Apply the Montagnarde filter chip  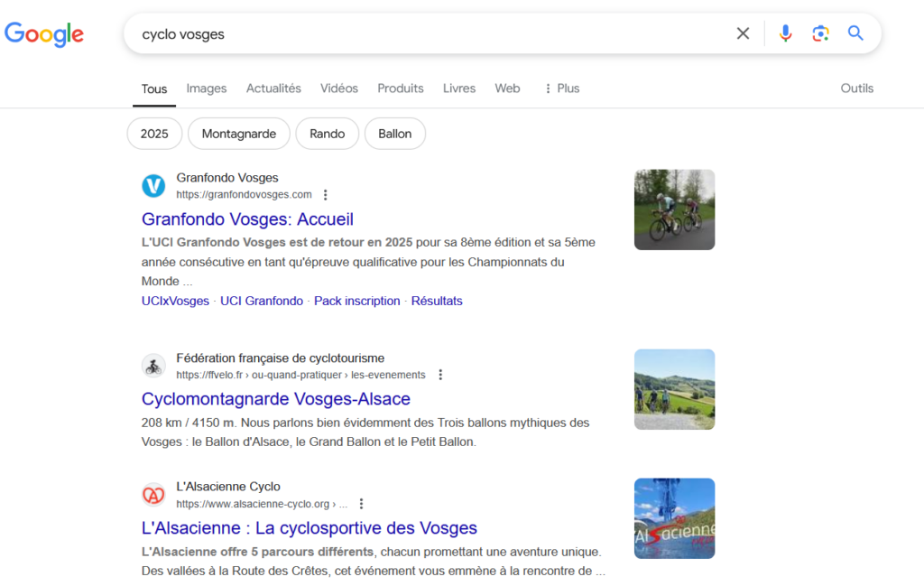click(x=238, y=134)
